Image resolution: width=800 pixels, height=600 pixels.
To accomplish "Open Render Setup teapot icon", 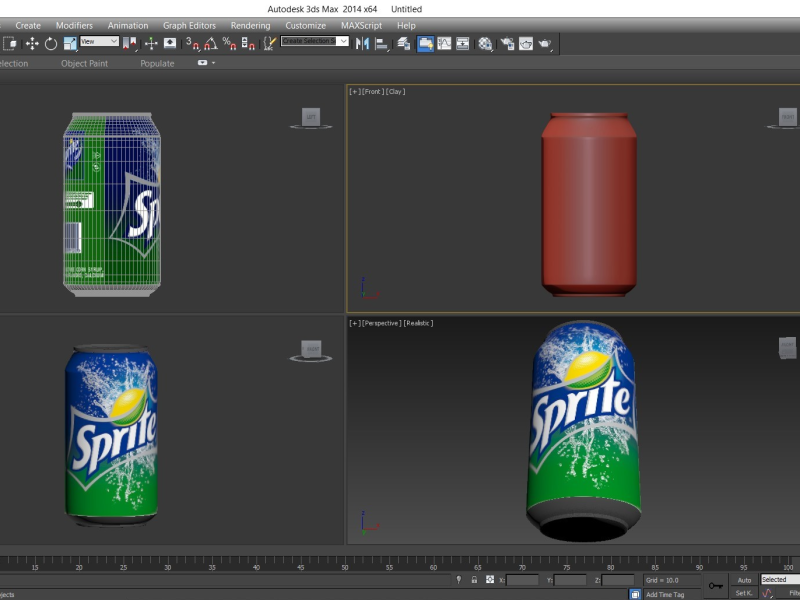I will pyautogui.click(x=507, y=43).
